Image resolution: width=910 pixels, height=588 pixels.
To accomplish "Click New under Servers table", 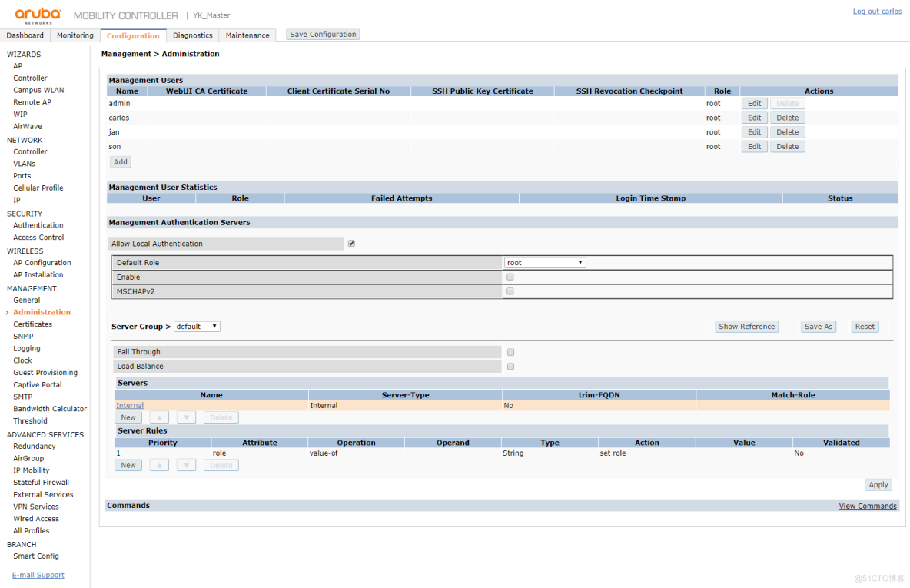I will [x=128, y=417].
